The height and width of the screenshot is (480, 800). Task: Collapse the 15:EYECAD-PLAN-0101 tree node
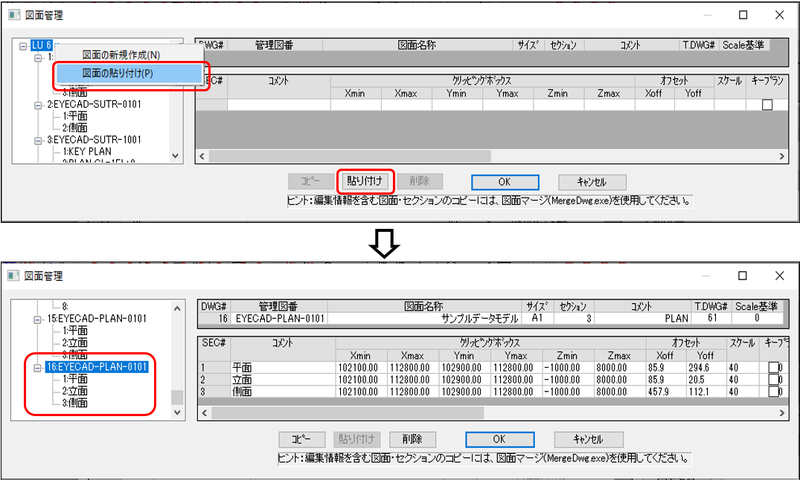[39, 318]
